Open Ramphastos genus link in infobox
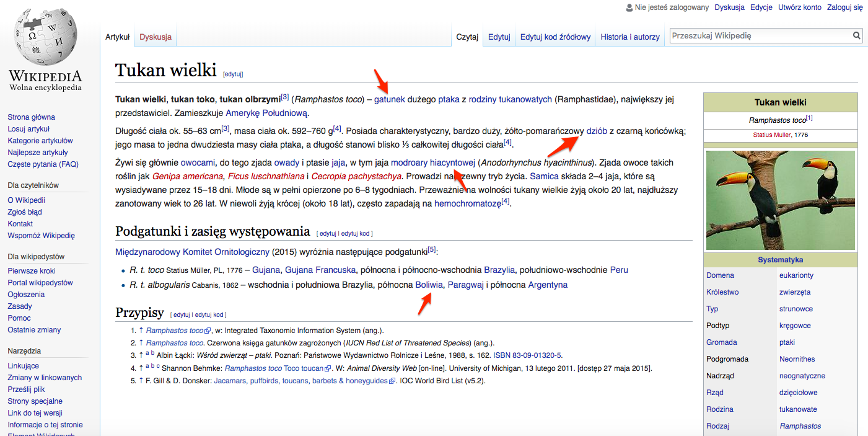Viewport: 868px width, 436px height. pos(800,426)
